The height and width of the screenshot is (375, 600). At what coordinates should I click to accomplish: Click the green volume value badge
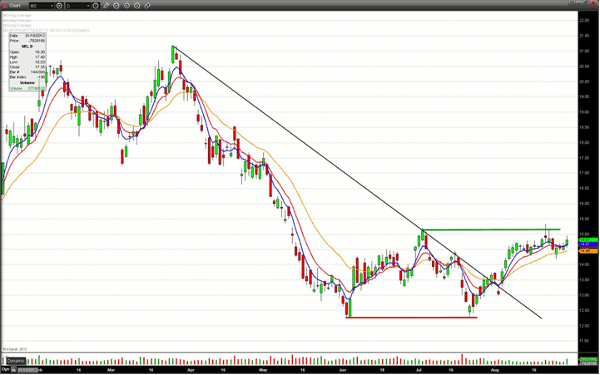(x=589, y=359)
